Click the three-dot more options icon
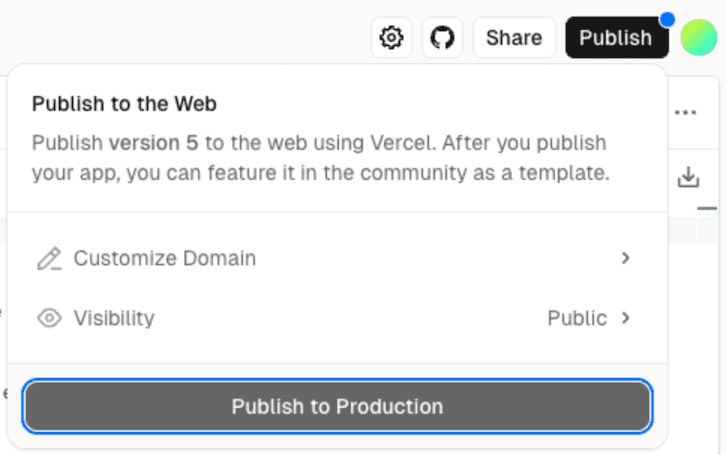726x455 pixels. pos(685,112)
